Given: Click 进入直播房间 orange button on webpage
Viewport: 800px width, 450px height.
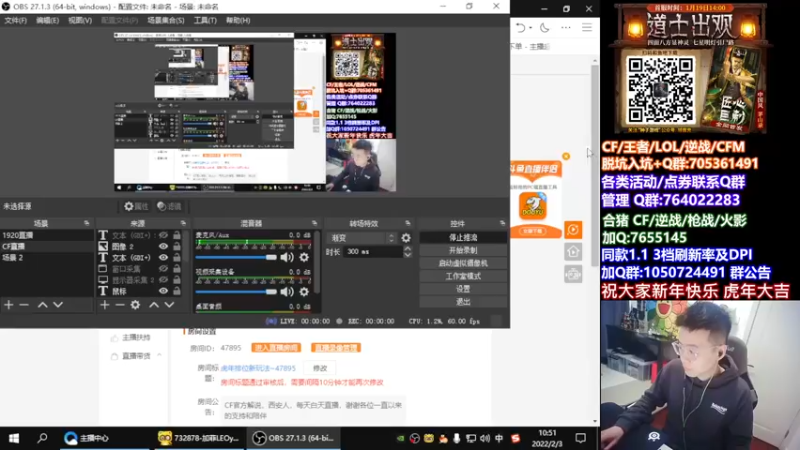Looking at the screenshot, I should tap(276, 348).
